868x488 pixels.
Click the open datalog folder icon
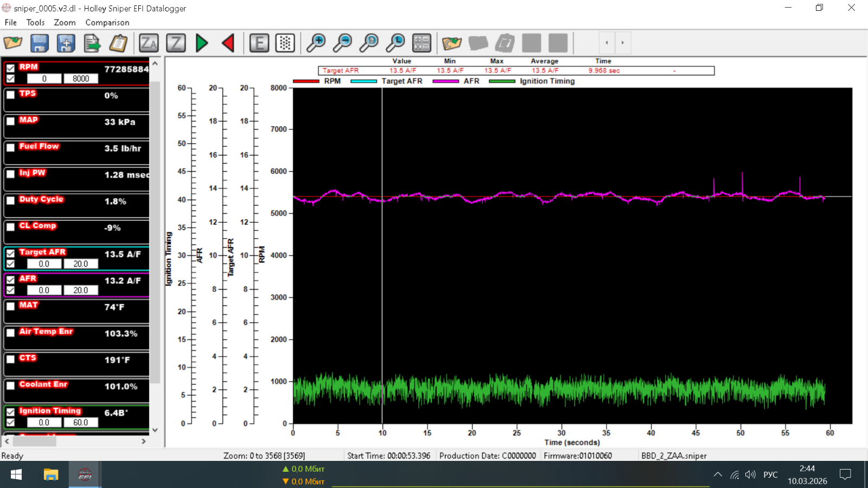coord(13,43)
